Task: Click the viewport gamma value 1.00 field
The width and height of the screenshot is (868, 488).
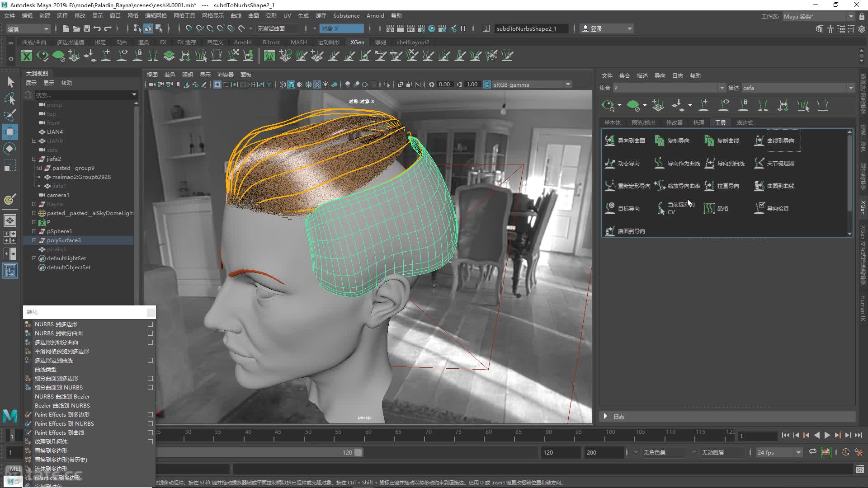Action: (472, 84)
